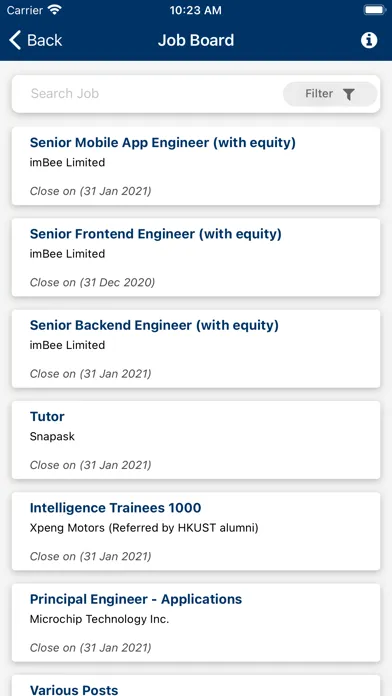The width and height of the screenshot is (392, 696).
Task: Tap the back chevron arrow
Action: [15, 40]
